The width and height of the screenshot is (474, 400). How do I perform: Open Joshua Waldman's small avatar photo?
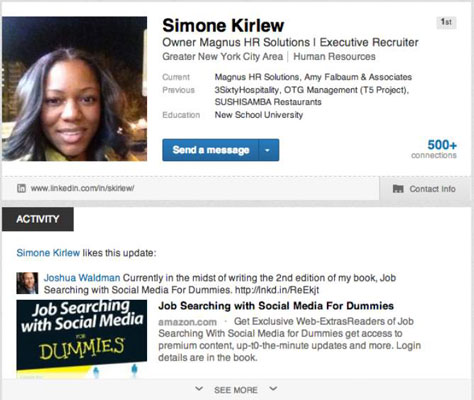point(27,283)
